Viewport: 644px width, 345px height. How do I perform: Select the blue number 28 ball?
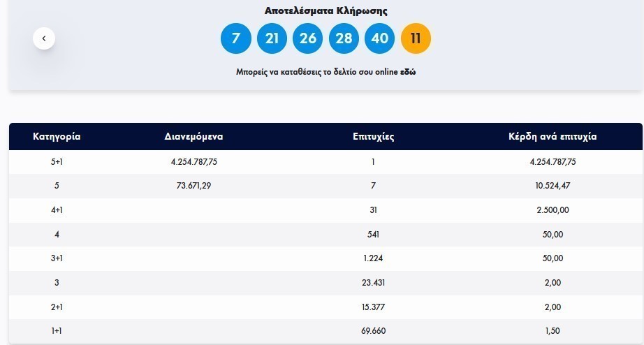pos(344,38)
